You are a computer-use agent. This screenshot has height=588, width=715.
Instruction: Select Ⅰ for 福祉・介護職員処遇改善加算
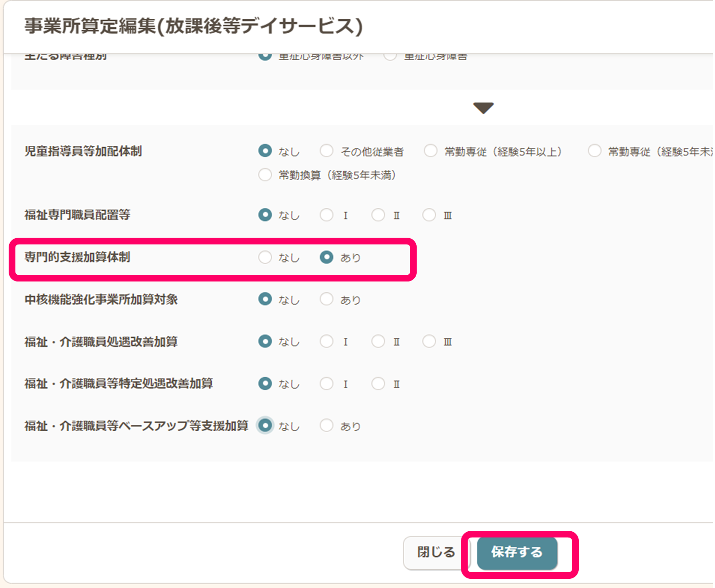pyautogui.click(x=327, y=342)
